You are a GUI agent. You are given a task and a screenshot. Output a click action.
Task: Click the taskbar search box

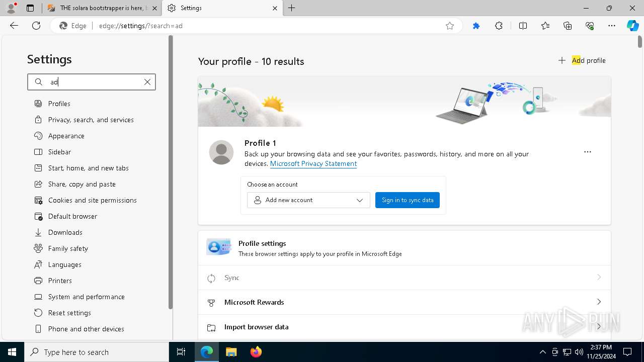click(x=97, y=352)
